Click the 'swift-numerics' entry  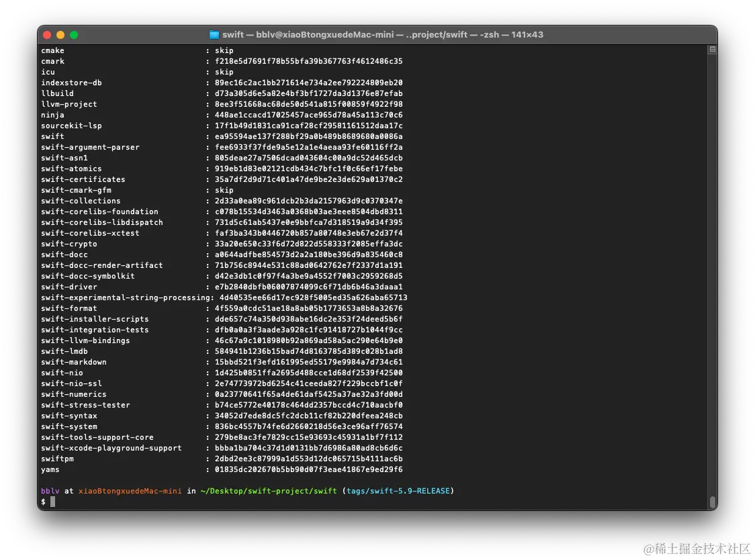click(x=74, y=394)
